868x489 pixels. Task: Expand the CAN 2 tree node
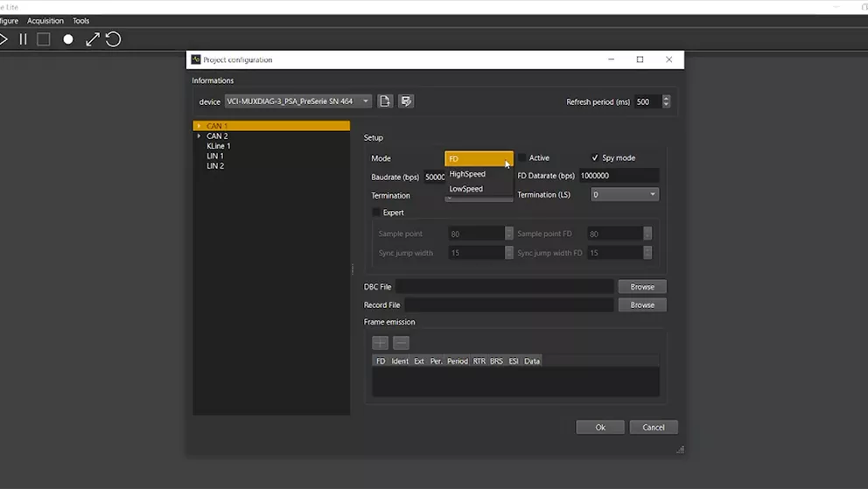199,136
